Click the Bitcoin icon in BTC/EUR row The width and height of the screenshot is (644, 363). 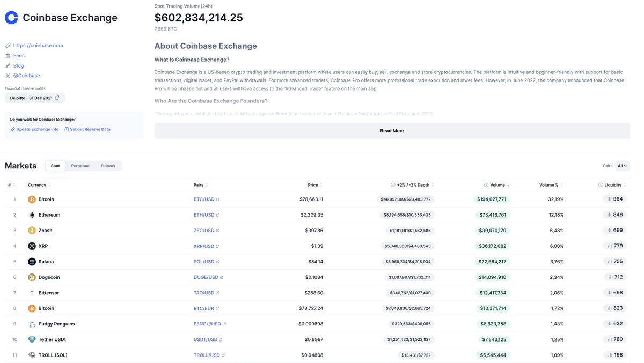click(32, 308)
